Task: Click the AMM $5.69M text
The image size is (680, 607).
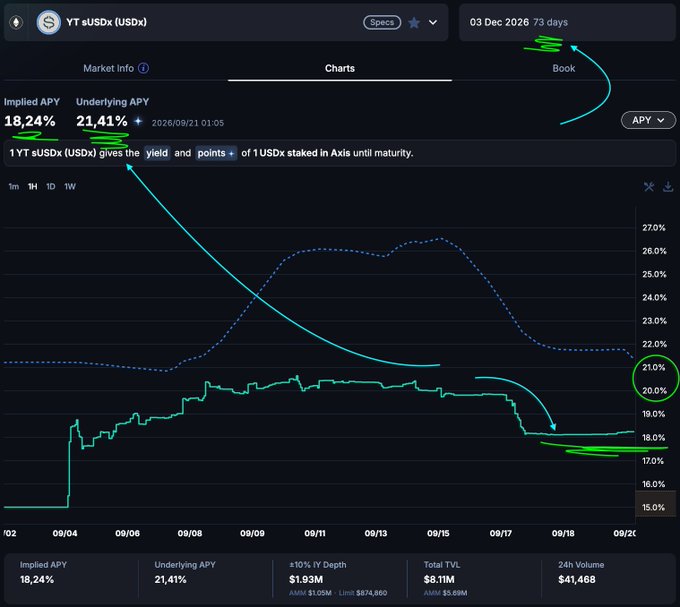Action: tap(445, 593)
